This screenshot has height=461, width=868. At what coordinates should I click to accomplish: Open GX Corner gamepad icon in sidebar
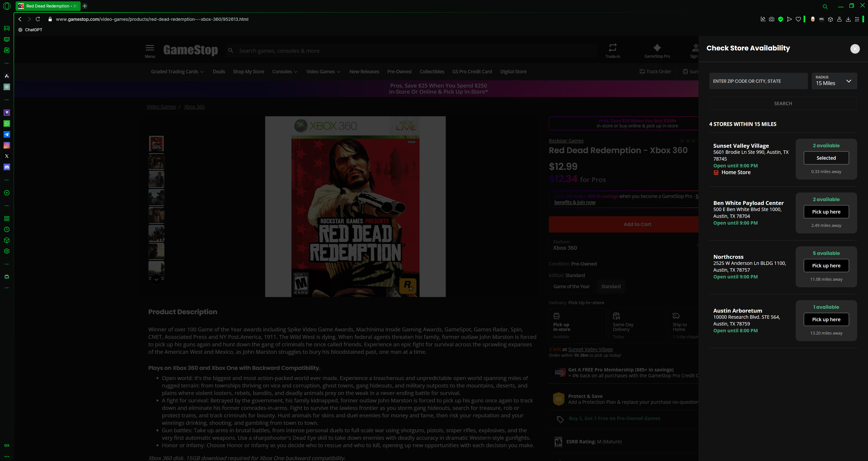pos(7,28)
